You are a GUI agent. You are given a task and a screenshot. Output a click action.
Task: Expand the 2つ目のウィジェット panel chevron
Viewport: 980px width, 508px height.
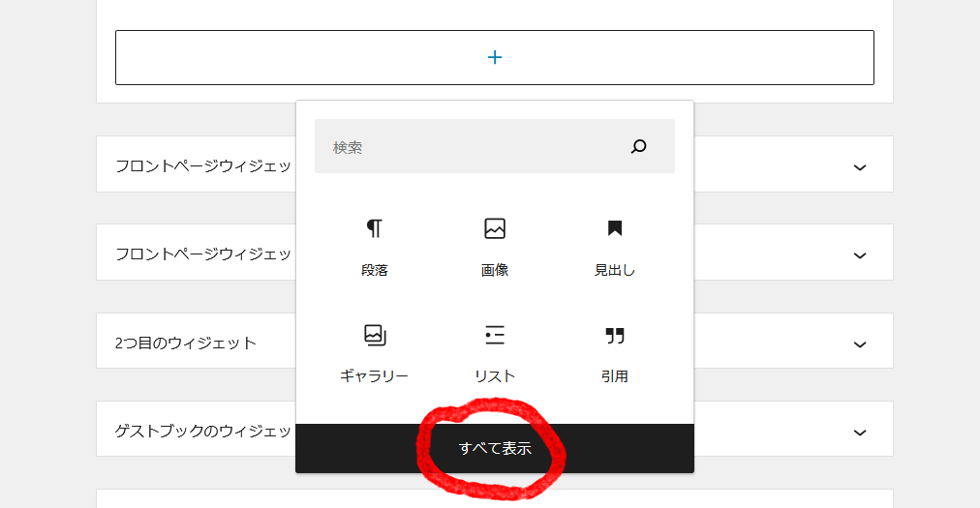pyautogui.click(x=859, y=344)
